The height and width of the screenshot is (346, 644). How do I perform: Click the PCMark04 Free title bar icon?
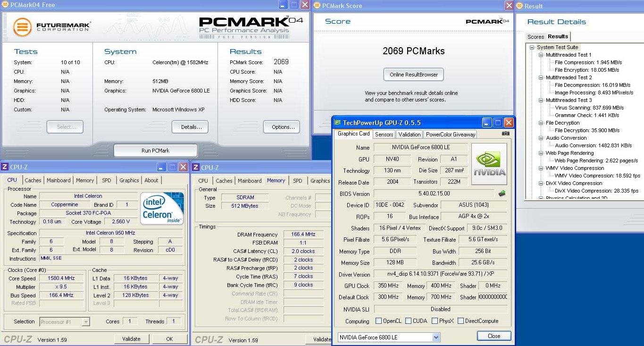[5, 5]
